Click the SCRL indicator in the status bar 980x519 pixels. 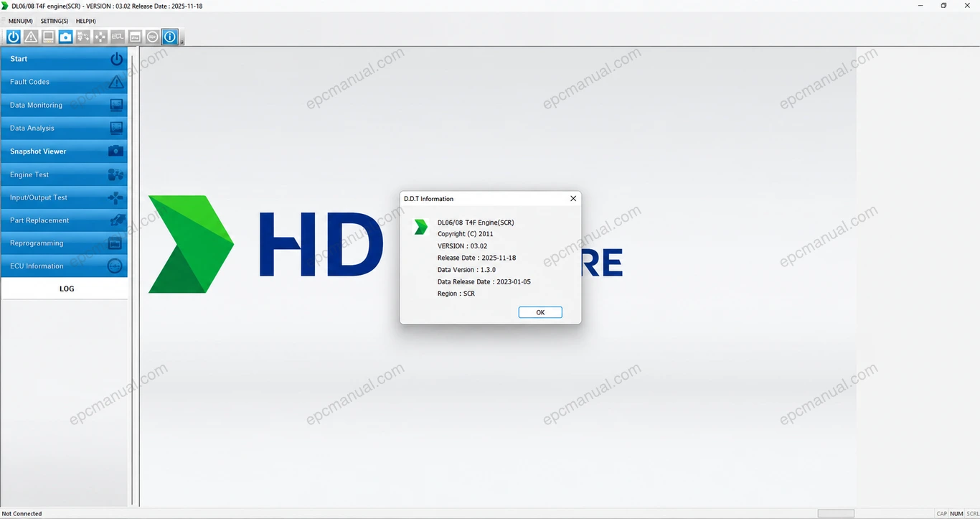(x=972, y=514)
